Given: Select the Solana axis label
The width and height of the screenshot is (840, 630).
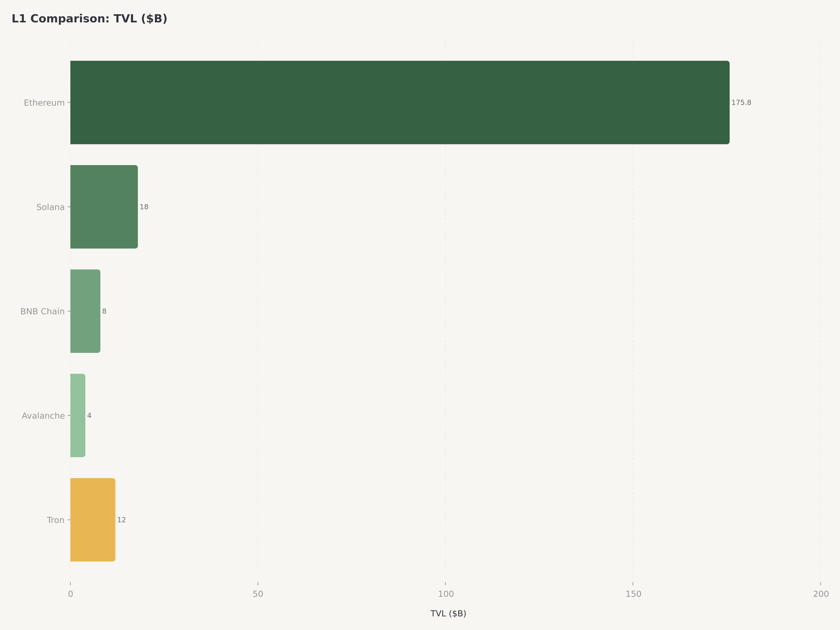Looking at the screenshot, I should [x=50, y=207].
